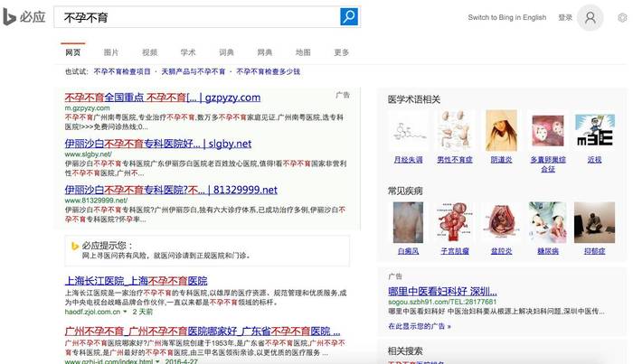Click the 盆腔炎 illustration thumbnail
The width and height of the screenshot is (633, 364).
coord(501,222)
